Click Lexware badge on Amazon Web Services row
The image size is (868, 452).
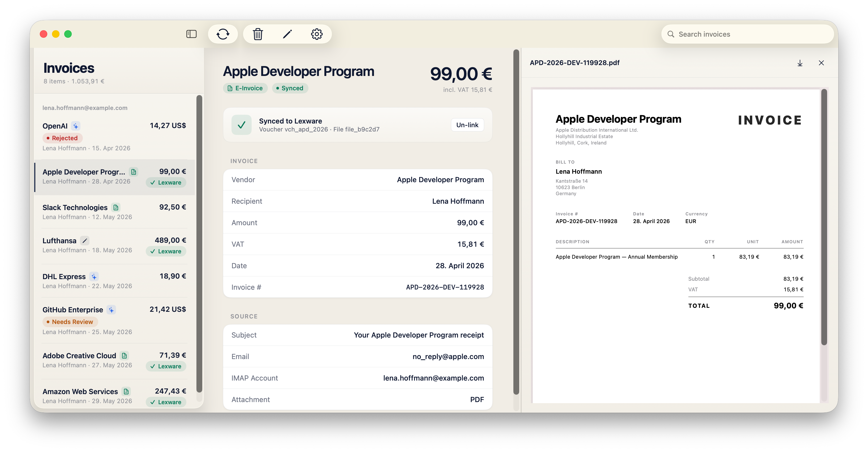tap(166, 402)
